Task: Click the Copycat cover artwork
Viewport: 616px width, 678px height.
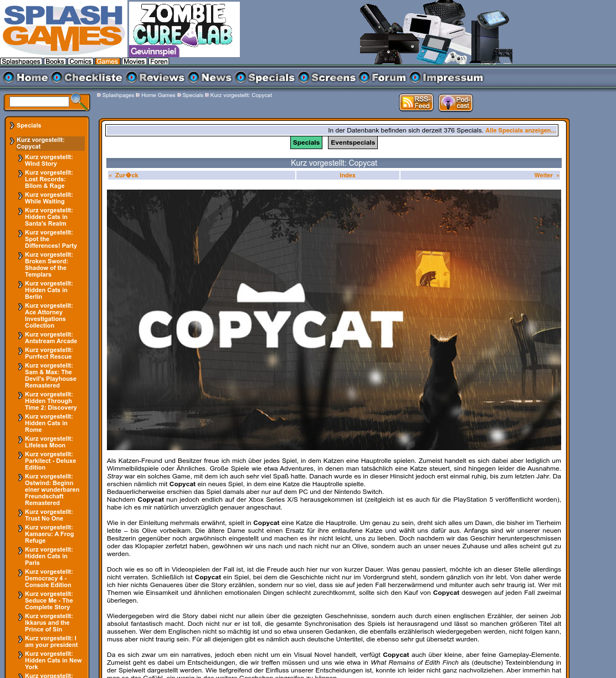Action: [334, 320]
